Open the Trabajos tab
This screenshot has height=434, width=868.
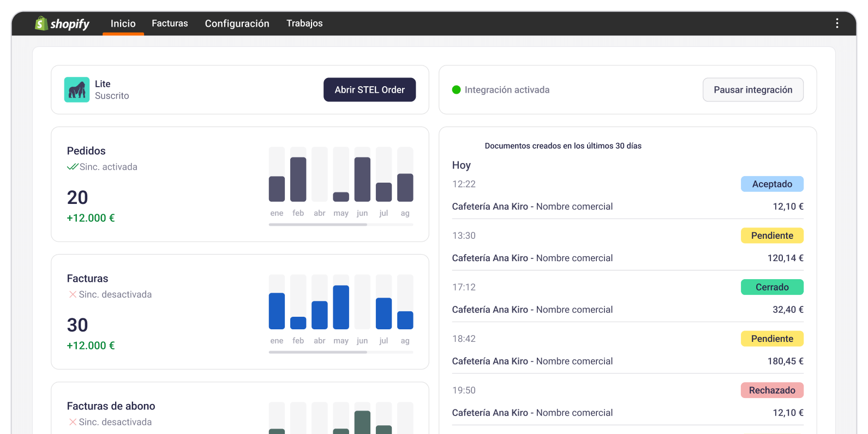tap(304, 23)
